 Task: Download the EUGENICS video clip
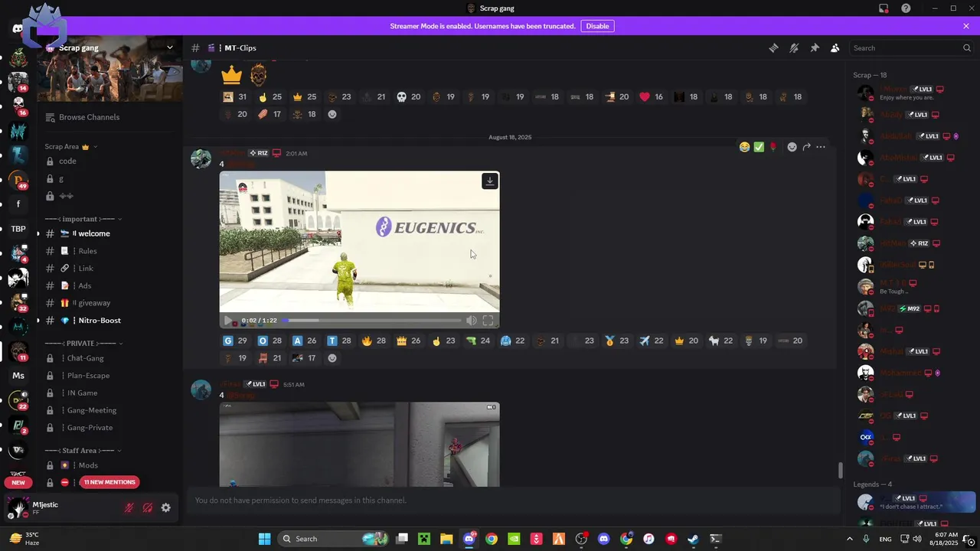pos(490,181)
